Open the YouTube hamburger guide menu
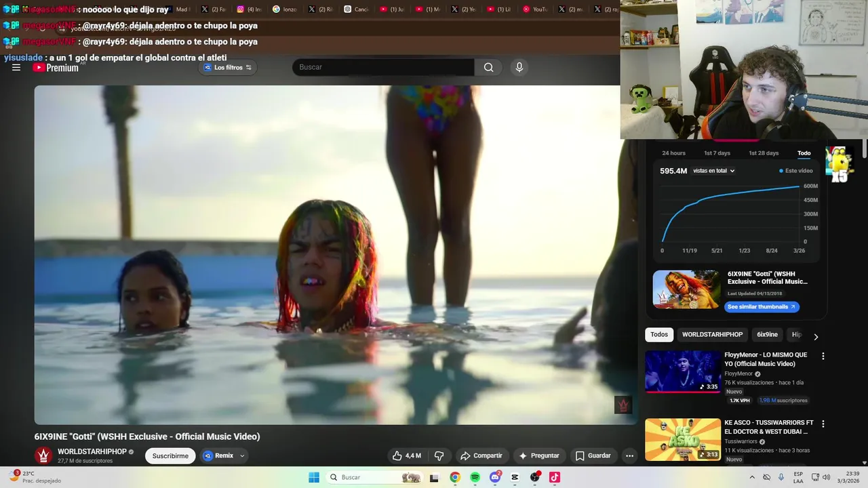Image resolution: width=868 pixels, height=488 pixels. 16,67
